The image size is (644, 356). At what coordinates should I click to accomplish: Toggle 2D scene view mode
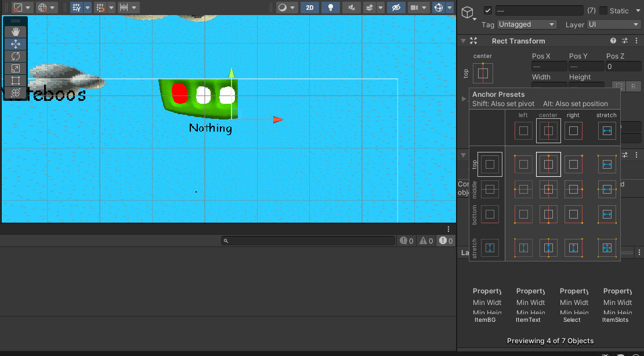[310, 8]
